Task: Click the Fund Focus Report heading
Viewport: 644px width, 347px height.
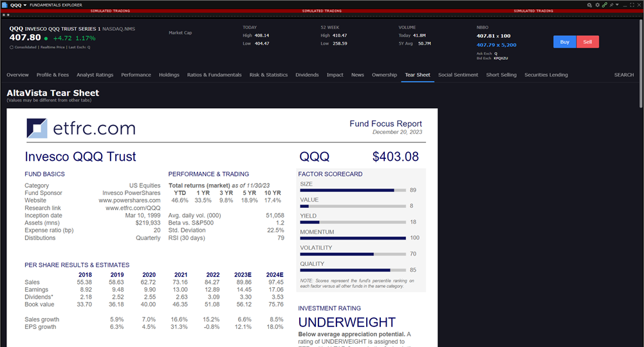Action: pos(385,124)
